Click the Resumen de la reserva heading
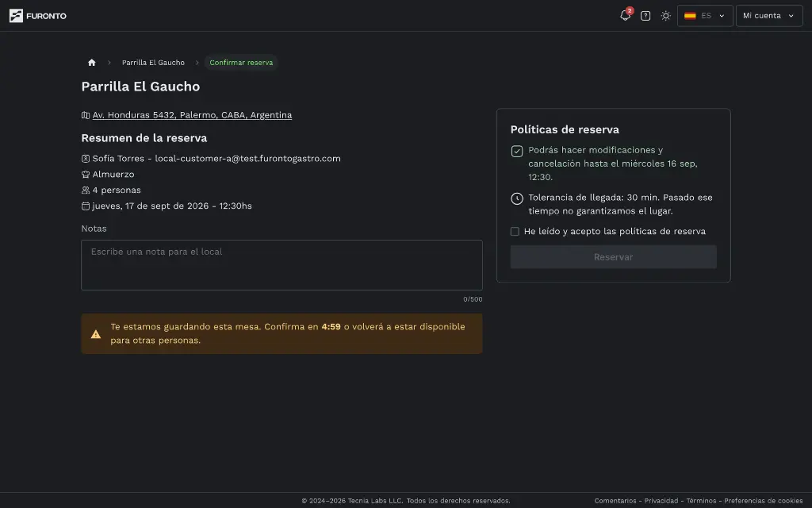Image resolution: width=812 pixels, height=508 pixels. click(x=144, y=138)
